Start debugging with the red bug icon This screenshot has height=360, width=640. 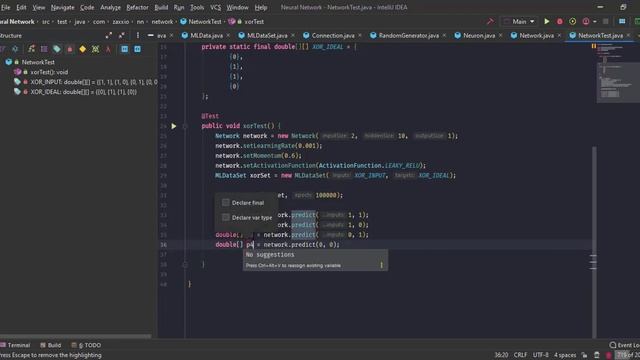[x=560, y=21]
